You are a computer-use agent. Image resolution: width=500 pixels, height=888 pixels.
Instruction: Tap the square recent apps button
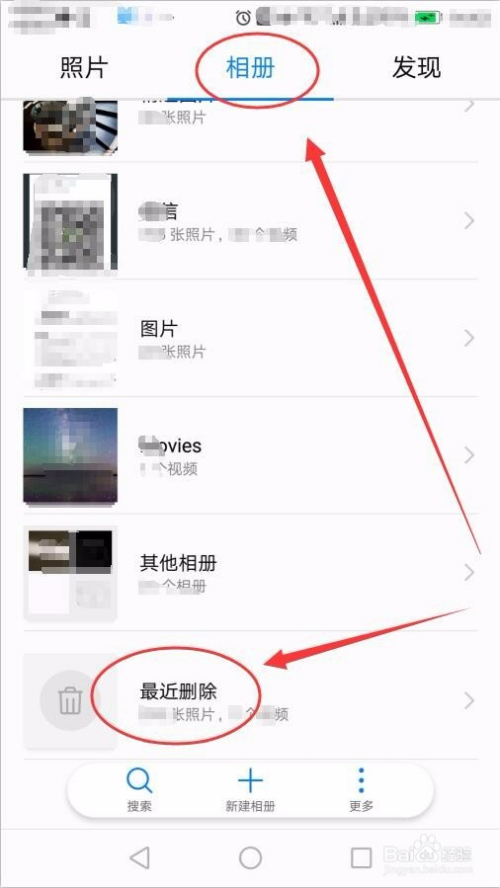click(x=361, y=858)
